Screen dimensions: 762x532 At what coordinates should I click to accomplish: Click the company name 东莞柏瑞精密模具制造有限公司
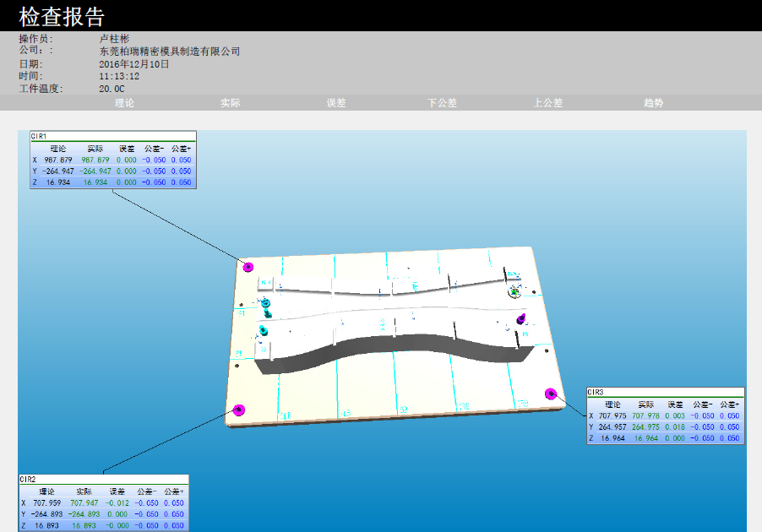click(x=169, y=52)
